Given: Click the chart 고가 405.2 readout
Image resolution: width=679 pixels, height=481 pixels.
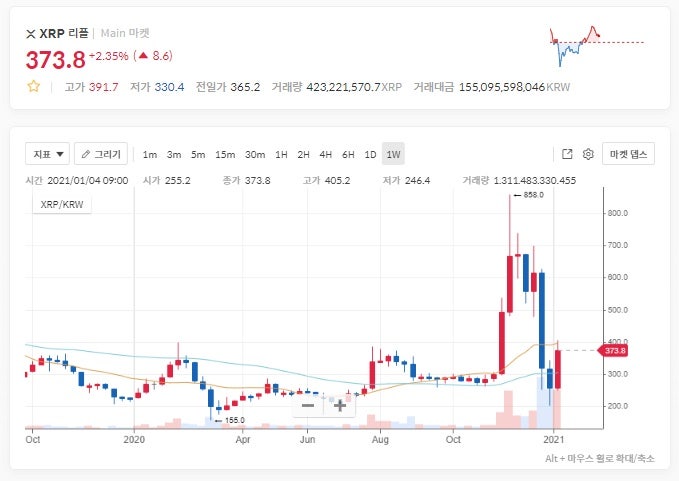Looking at the screenshot, I should (x=326, y=180).
